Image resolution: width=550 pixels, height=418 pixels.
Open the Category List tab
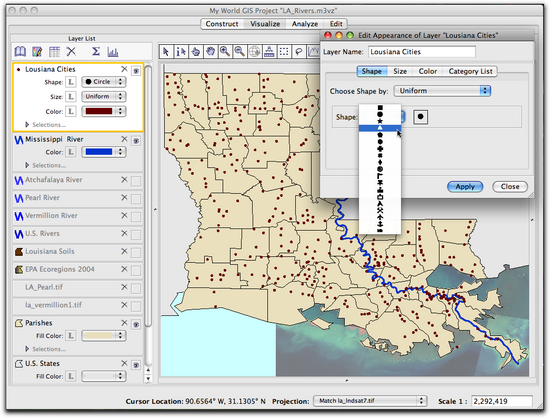[470, 72]
